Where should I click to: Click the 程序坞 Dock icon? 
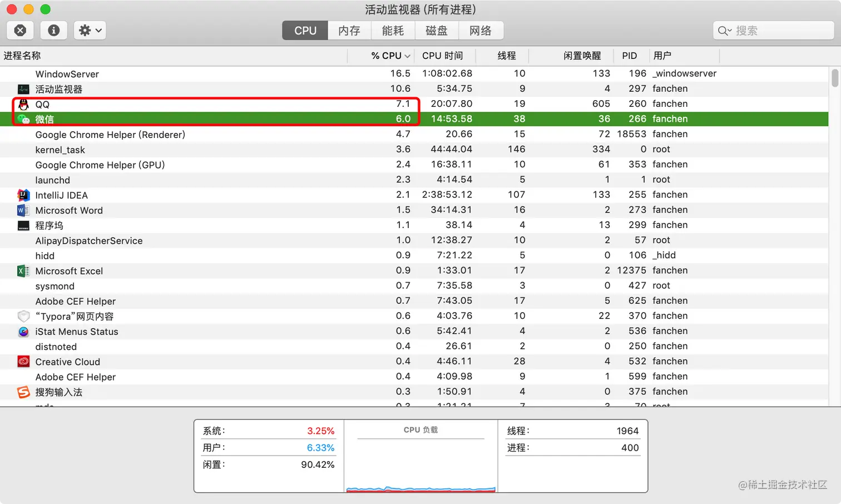[x=23, y=225]
